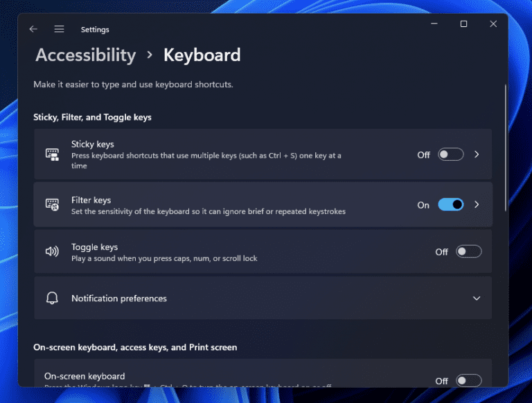Viewport: 532px width, 403px height.
Task: Turn on the On-screen keyboard toggle
Action: pyautogui.click(x=468, y=380)
